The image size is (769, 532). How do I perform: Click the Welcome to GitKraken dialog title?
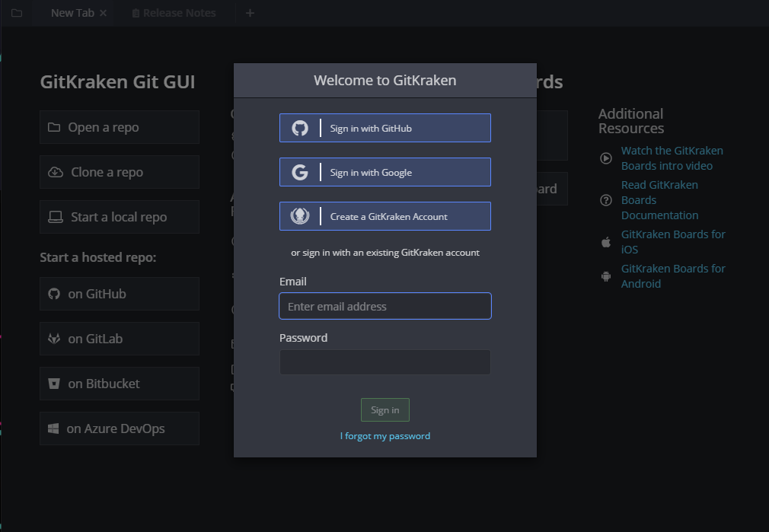(385, 81)
